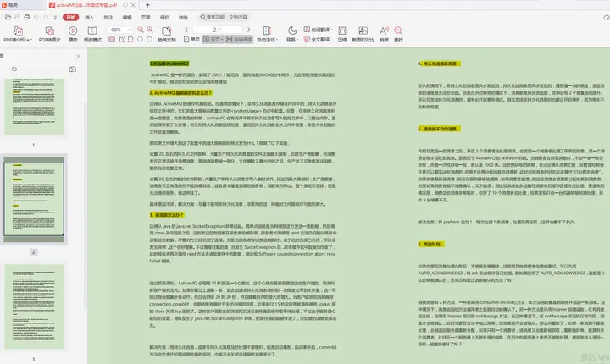Open the 编辑 ribbon tab
This screenshot has height=364, width=610.
tap(127, 17)
